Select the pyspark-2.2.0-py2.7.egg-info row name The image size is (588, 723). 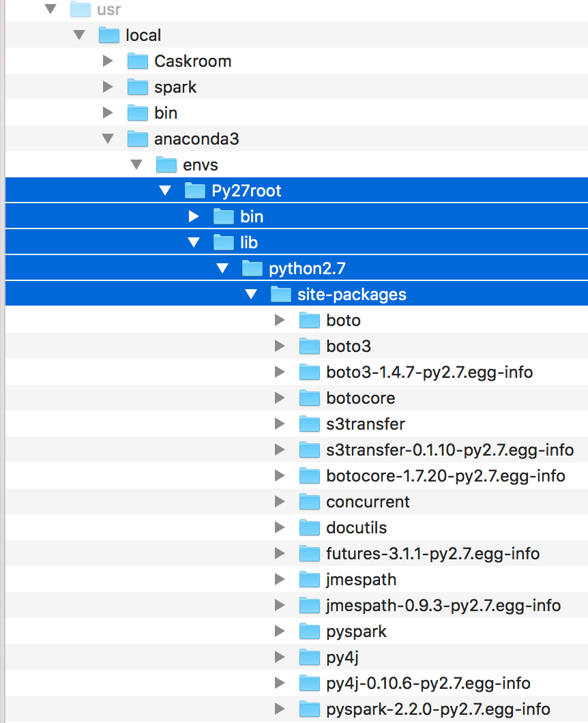[x=438, y=709]
